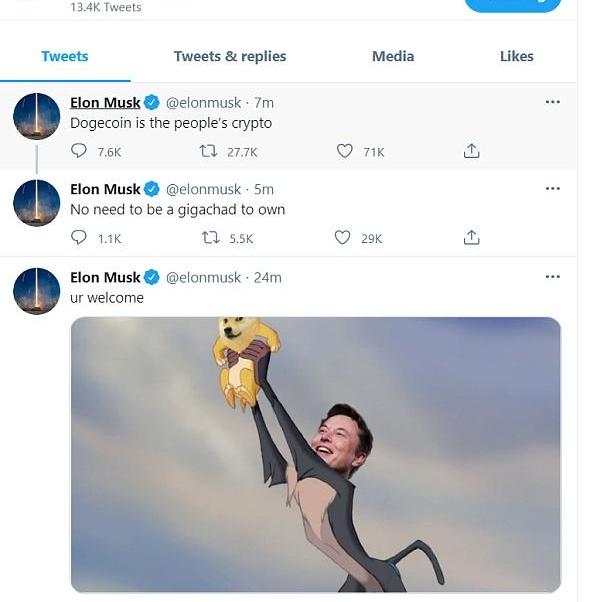Share the Dogecoin people's crypto tweet
Viewport: 600px width, 602px height.
coord(472,151)
